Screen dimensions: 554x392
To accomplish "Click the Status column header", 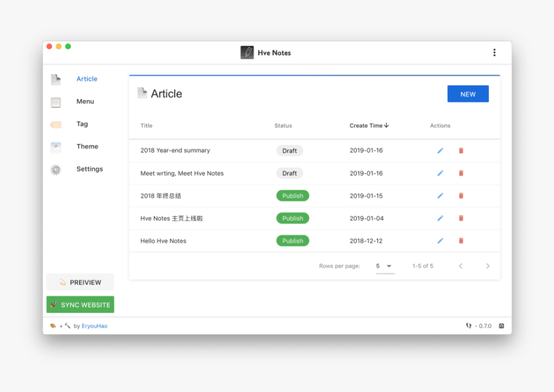I will pyautogui.click(x=283, y=126).
